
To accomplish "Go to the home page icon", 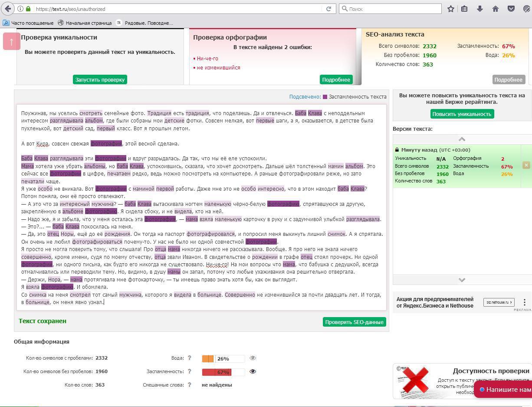I will click(496, 9).
